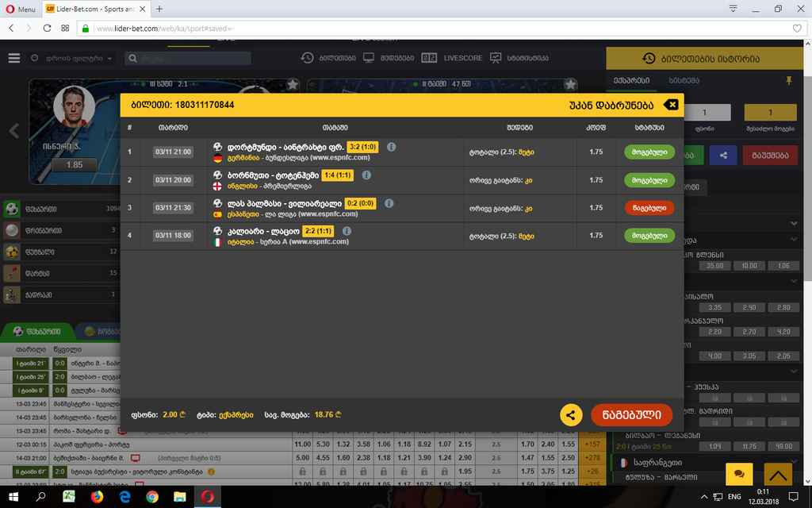Click the 2:2 (1:1) score badge
812x508 pixels.
(x=319, y=231)
